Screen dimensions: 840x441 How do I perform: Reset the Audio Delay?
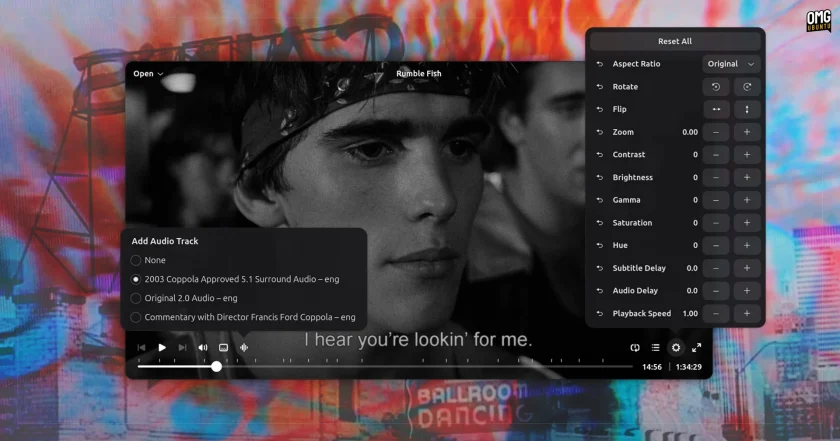(599, 291)
